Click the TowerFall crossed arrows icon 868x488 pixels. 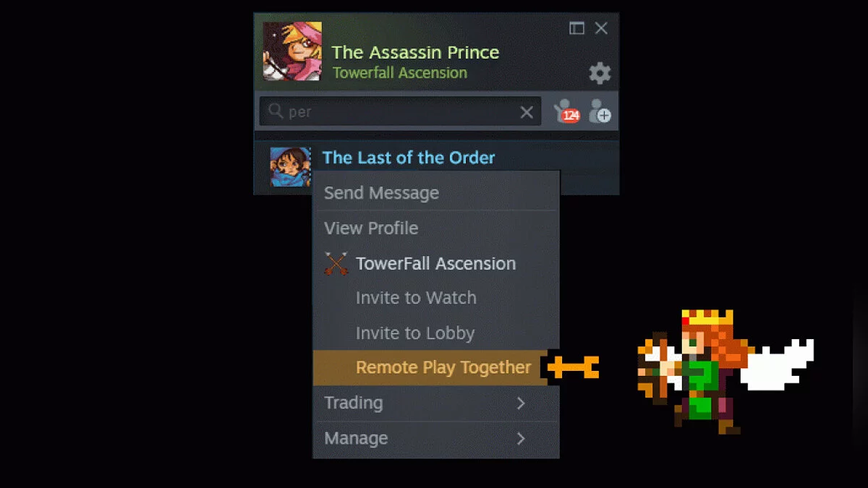[336, 263]
